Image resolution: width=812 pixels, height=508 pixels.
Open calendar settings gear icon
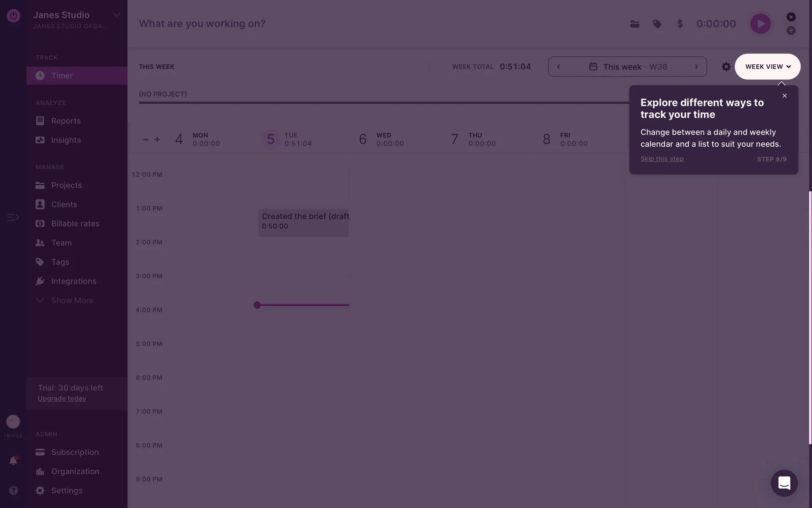tap(726, 67)
